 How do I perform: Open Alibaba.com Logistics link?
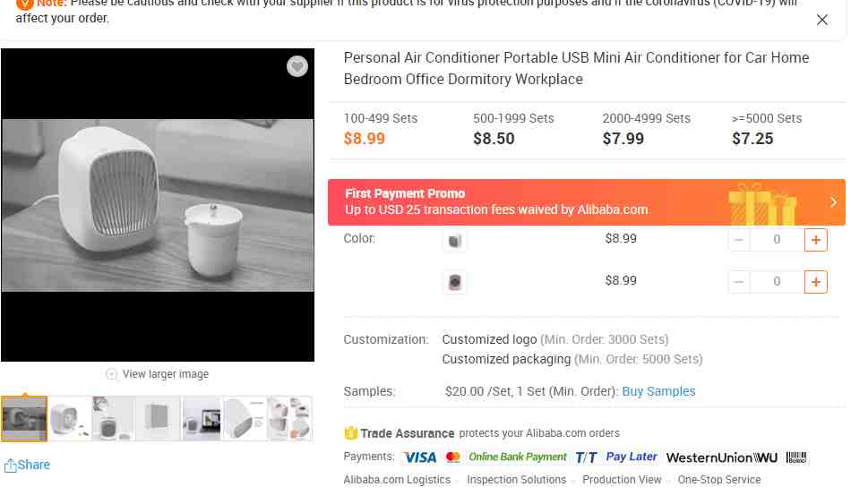click(397, 480)
